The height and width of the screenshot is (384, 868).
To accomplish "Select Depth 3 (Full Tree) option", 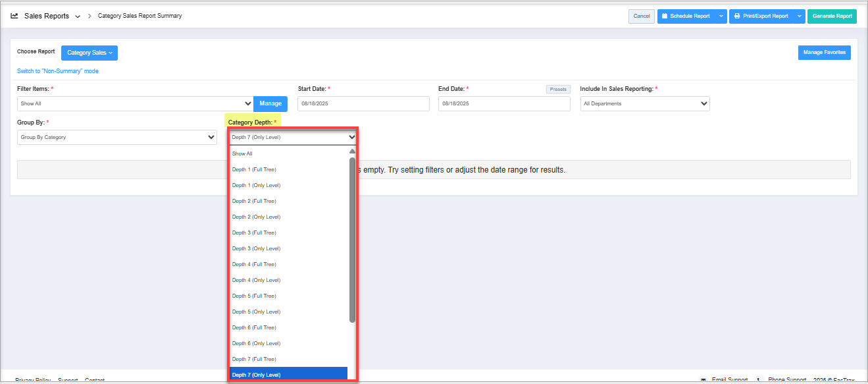I will 254,233.
